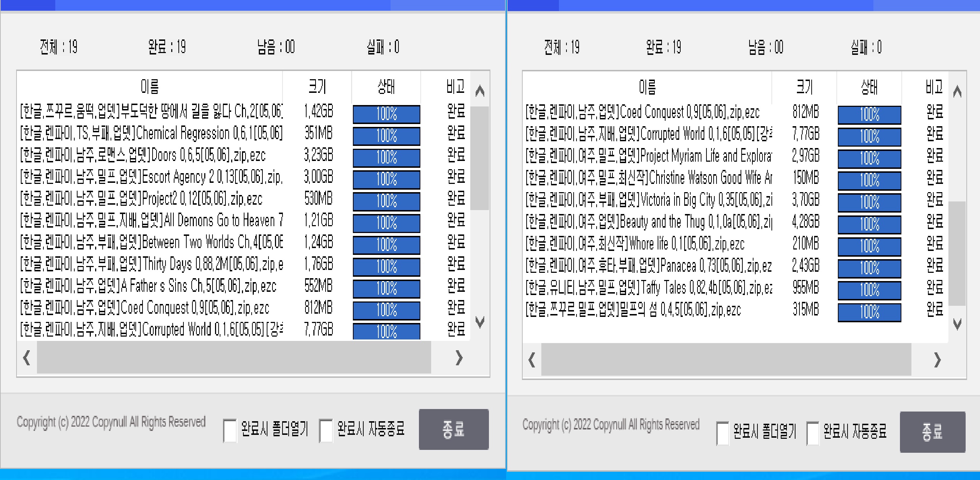Enable 완료시 폴더열기 checkbox in left window

click(230, 431)
